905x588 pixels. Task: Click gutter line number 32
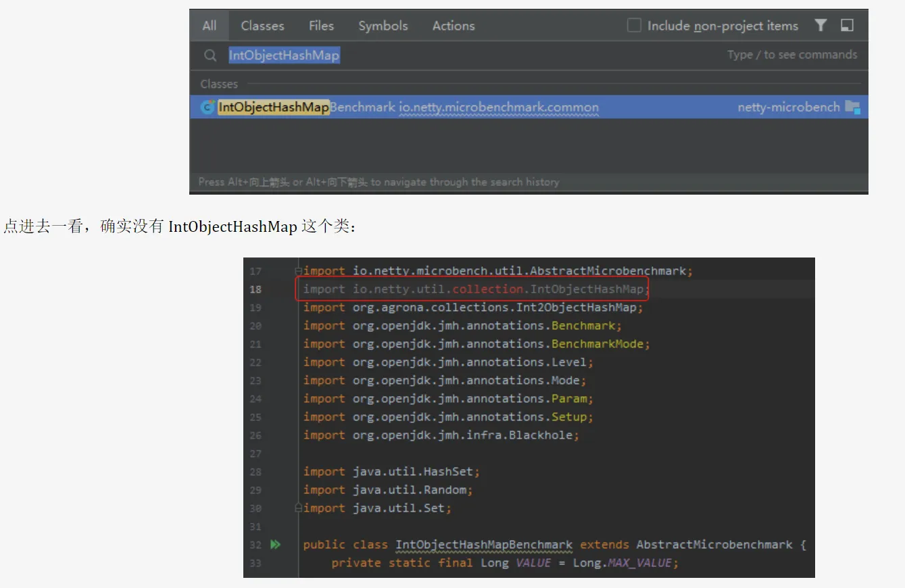tap(255, 545)
